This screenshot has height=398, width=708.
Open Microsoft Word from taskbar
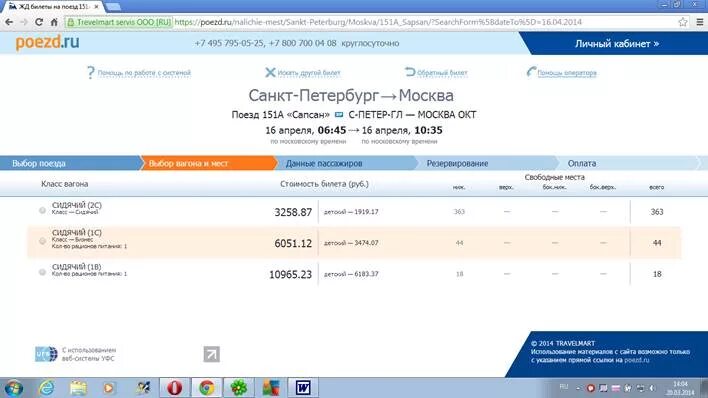(x=303, y=388)
